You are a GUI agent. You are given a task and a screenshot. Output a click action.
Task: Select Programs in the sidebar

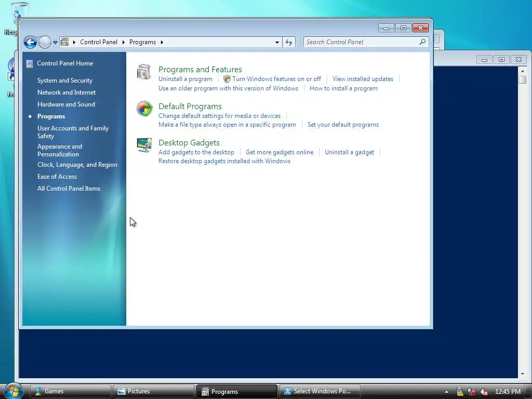[51, 116]
